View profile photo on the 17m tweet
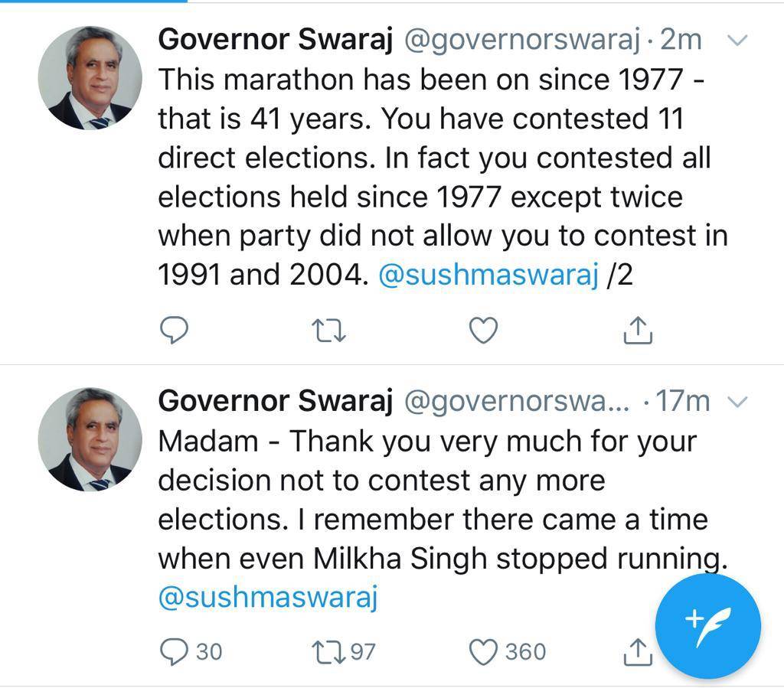This screenshot has width=784, height=688. coord(90,439)
